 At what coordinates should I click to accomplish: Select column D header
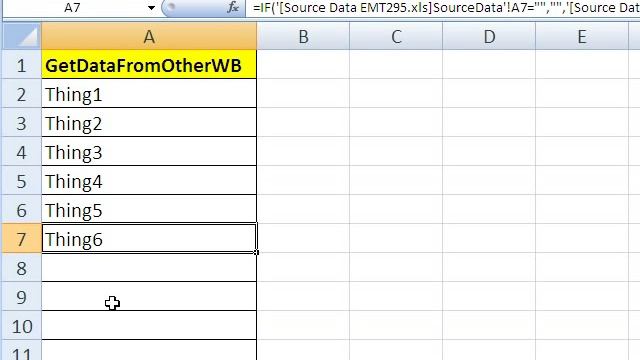(489, 37)
